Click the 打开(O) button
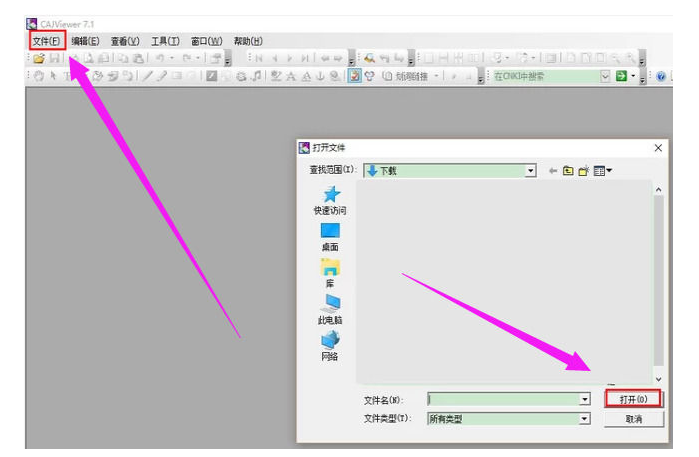The image size is (699, 457). [x=633, y=399]
